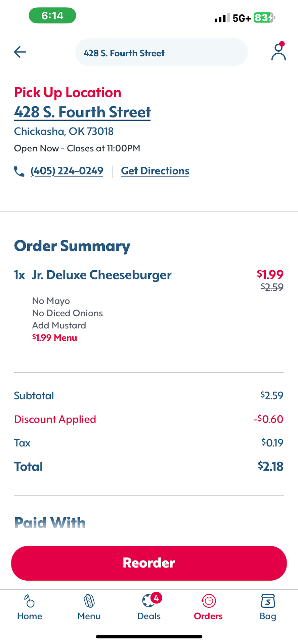The height and width of the screenshot is (644, 298).
Task: Tap the $1.99 Menu promo text
Action: (54, 338)
